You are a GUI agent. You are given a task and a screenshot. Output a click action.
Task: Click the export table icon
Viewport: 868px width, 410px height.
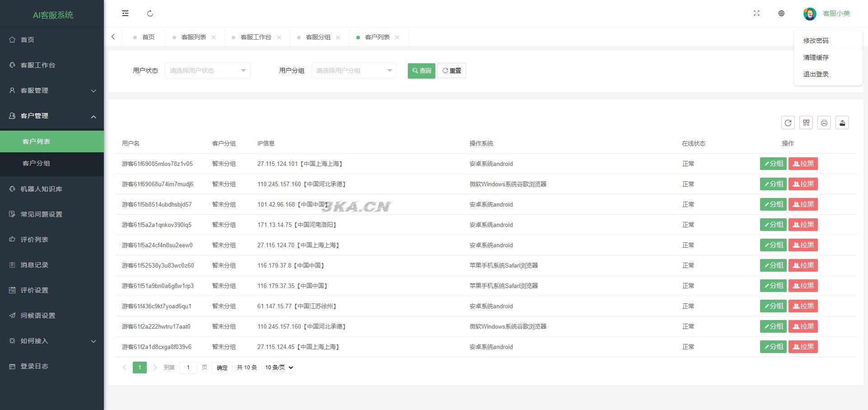(842, 123)
